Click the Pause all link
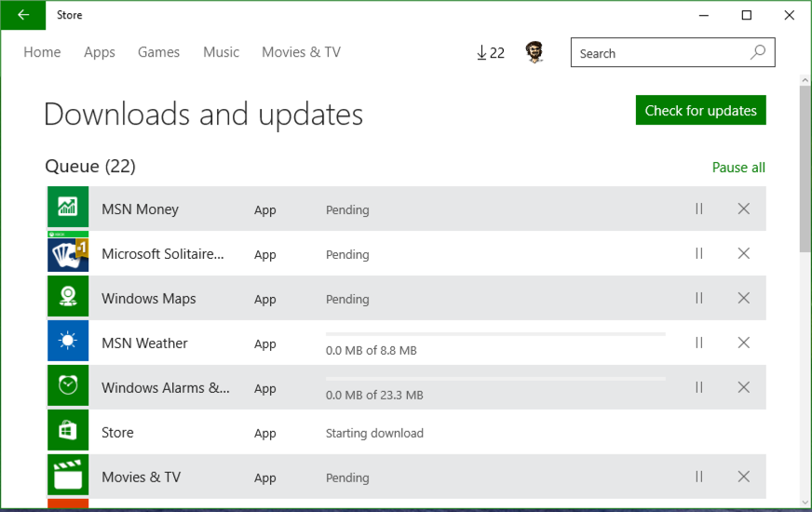Image resolution: width=812 pixels, height=512 pixels. [x=738, y=168]
